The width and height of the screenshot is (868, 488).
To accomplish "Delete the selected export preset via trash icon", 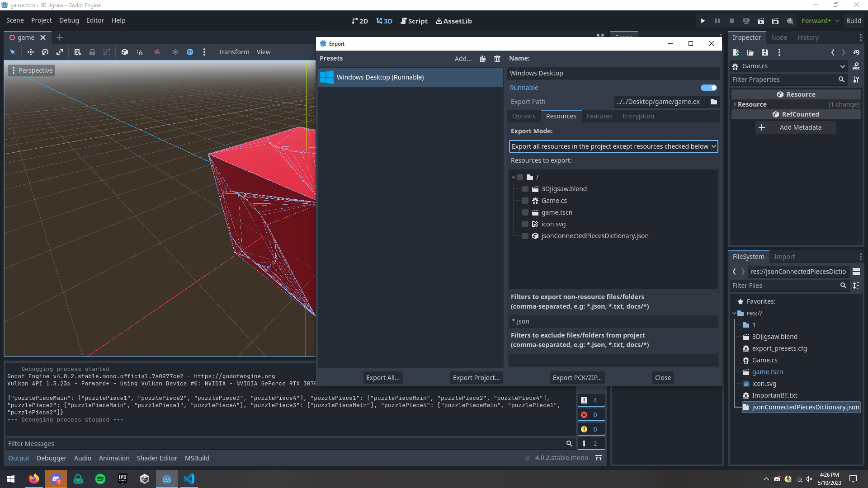I will click(497, 58).
